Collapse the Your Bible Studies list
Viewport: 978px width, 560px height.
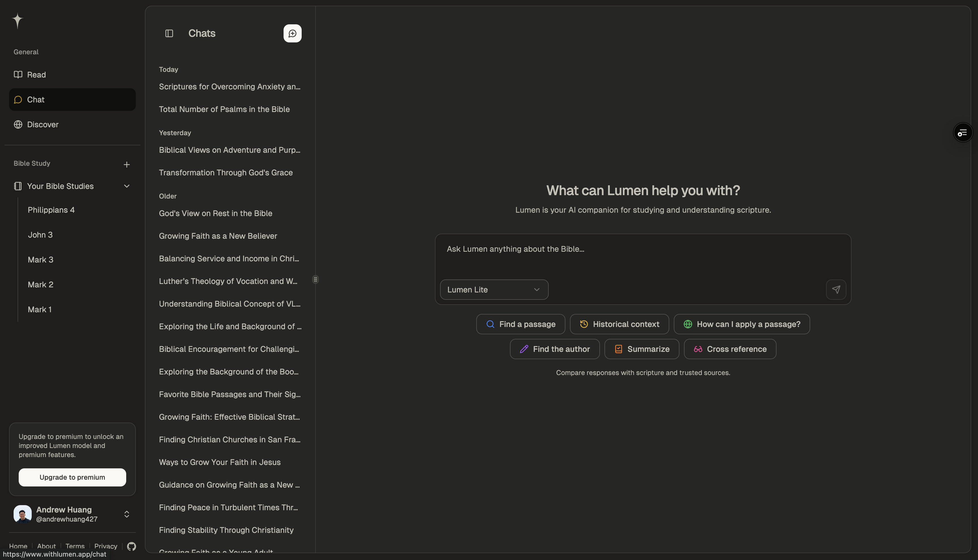click(x=126, y=186)
